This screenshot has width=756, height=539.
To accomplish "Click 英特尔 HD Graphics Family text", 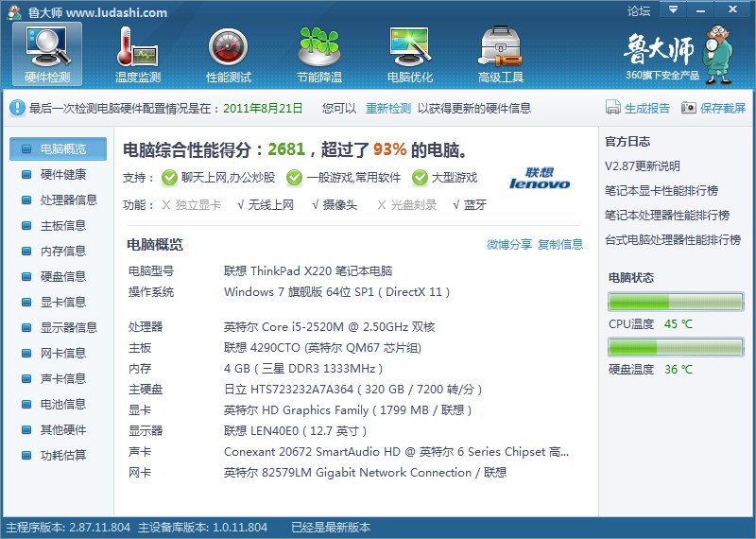I will point(348,410).
